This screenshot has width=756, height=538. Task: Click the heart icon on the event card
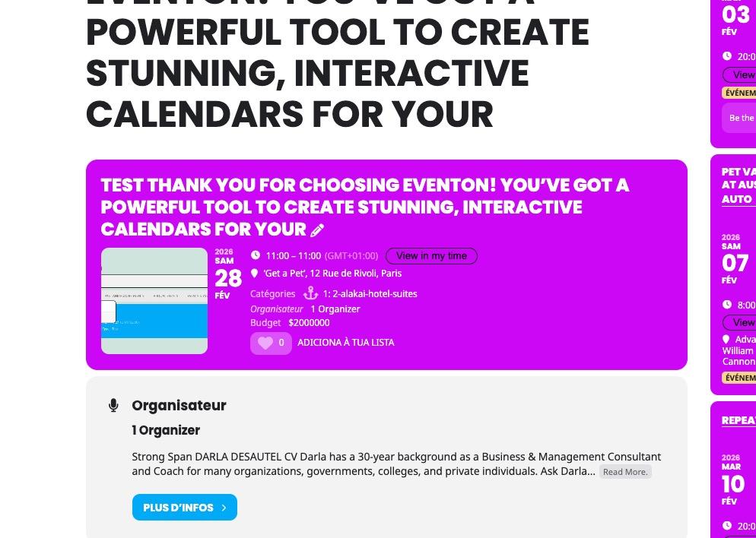[265, 343]
